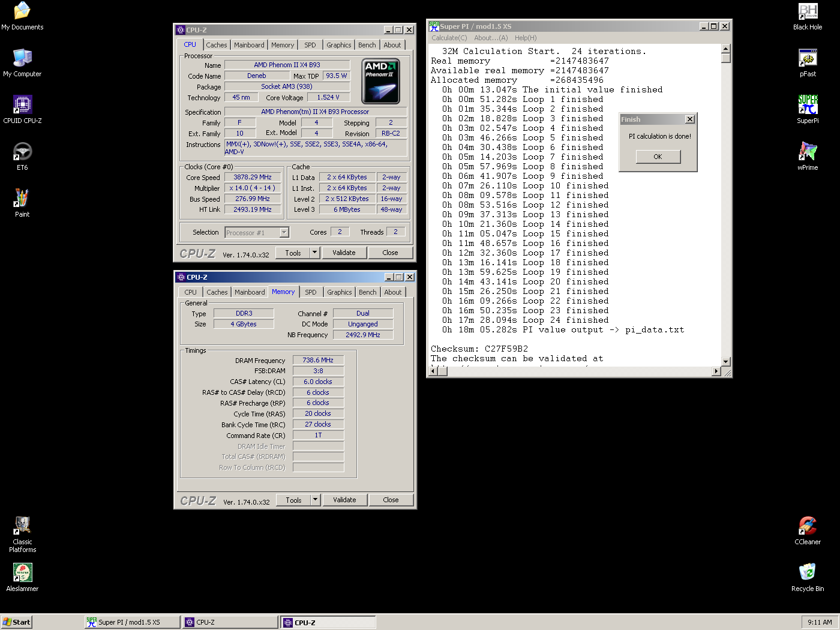The height and width of the screenshot is (630, 840).
Task: Open About...(A) menu in Super PI
Action: (x=491, y=38)
